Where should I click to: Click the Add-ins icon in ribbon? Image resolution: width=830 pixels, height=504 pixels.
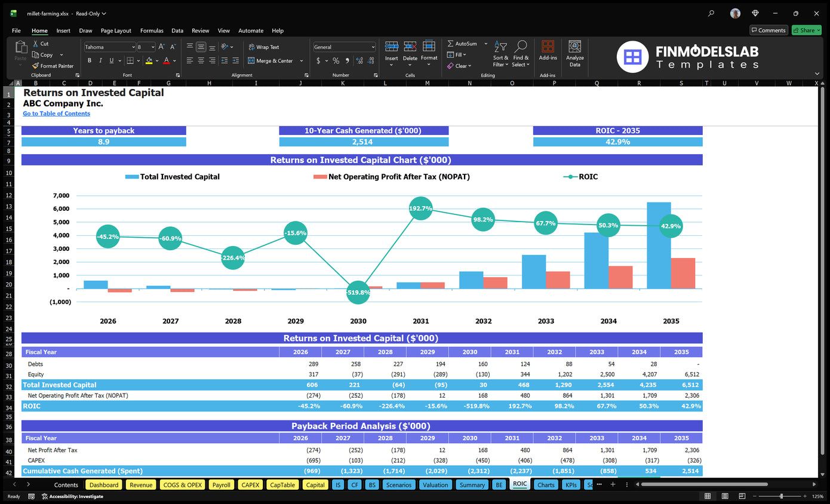tap(548, 50)
